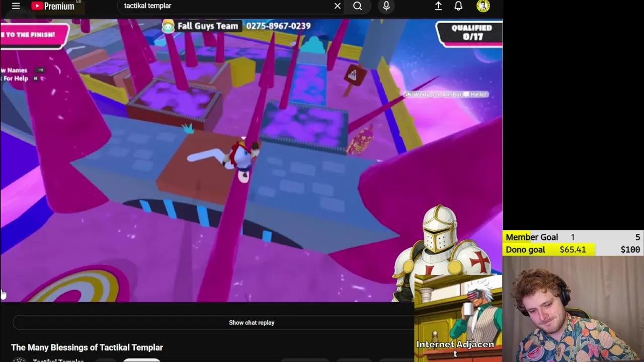Clear the search box with the X
The height and width of the screenshot is (362, 644).
pyautogui.click(x=337, y=6)
